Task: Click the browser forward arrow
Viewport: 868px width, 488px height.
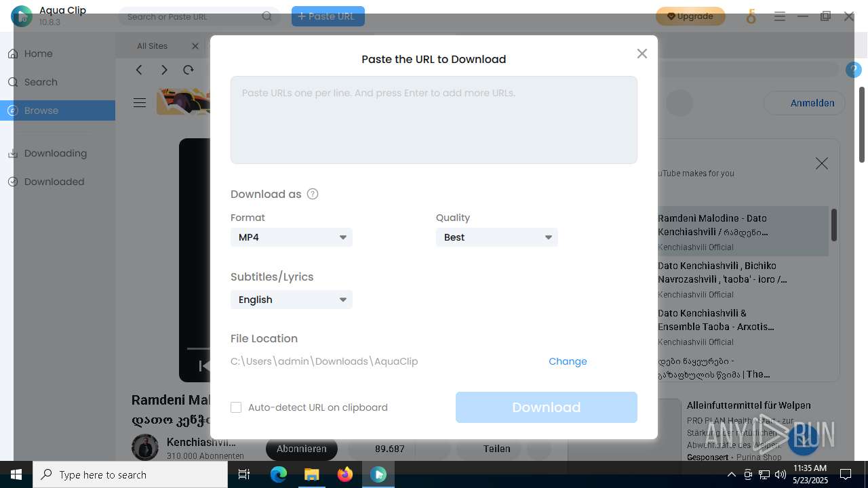Action: pos(164,70)
